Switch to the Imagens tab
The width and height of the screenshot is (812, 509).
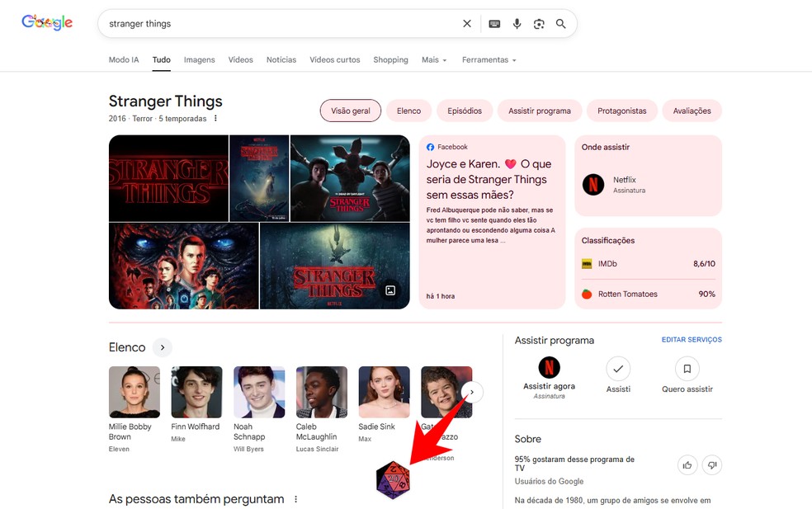(x=200, y=59)
